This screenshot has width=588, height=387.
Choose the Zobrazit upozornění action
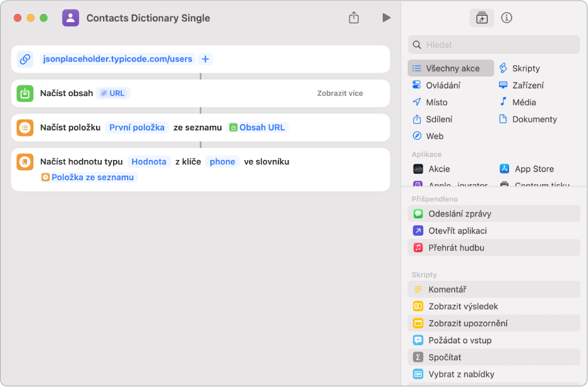click(467, 323)
